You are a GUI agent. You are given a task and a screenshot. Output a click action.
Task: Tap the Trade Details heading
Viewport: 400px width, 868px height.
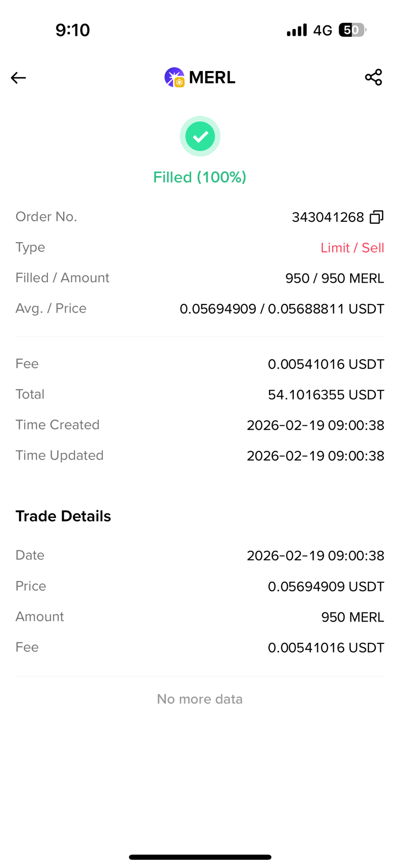click(x=63, y=516)
